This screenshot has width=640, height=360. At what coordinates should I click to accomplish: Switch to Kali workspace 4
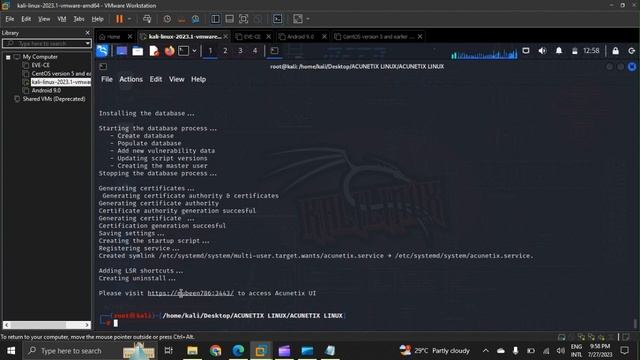point(255,51)
